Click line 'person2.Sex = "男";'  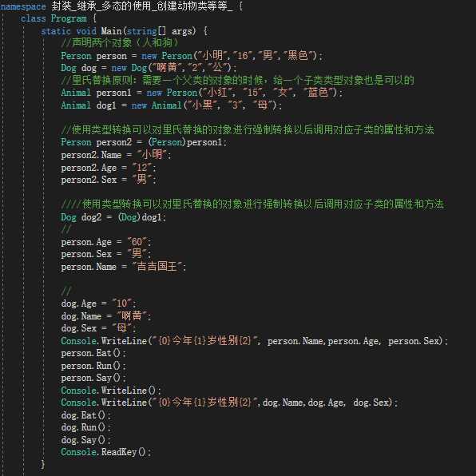pos(109,180)
